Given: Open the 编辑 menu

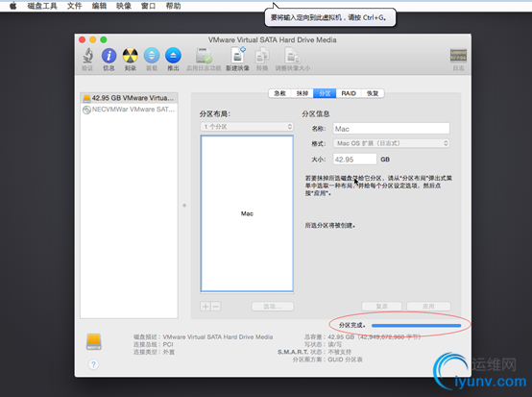Looking at the screenshot, I should 99,6.
